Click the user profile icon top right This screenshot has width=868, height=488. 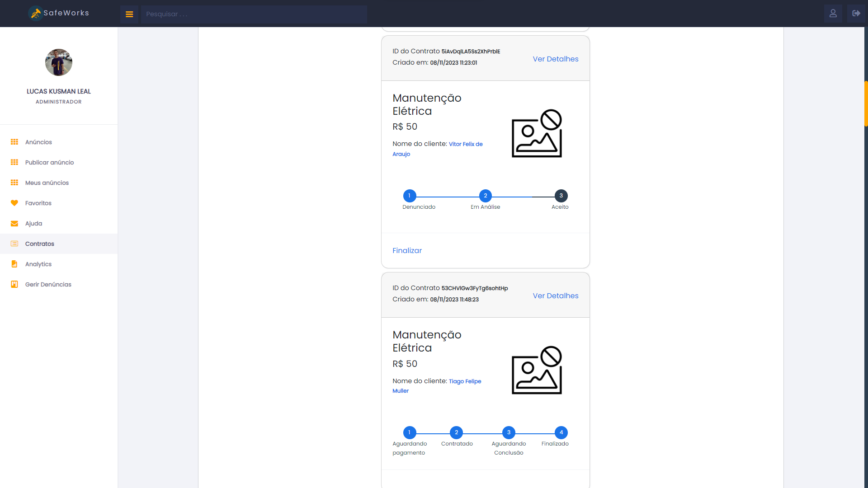pos(833,13)
